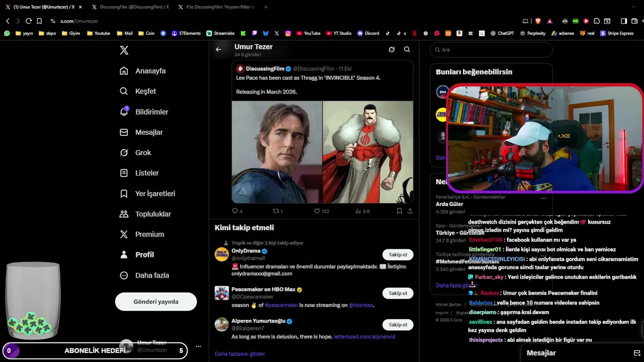Click share icon on DiscussingFilm post

tap(410, 211)
